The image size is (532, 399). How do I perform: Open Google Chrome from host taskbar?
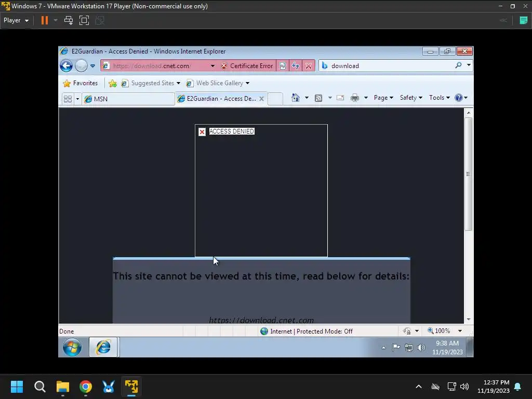pyautogui.click(x=86, y=387)
